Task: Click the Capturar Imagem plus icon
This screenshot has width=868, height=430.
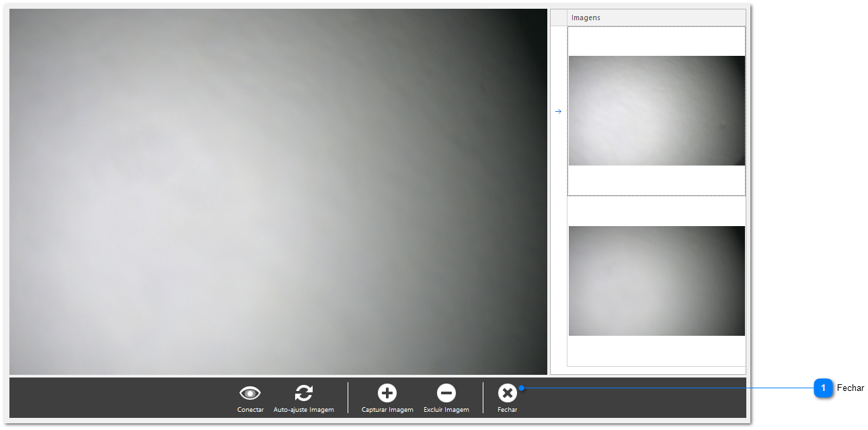Action: tap(387, 393)
